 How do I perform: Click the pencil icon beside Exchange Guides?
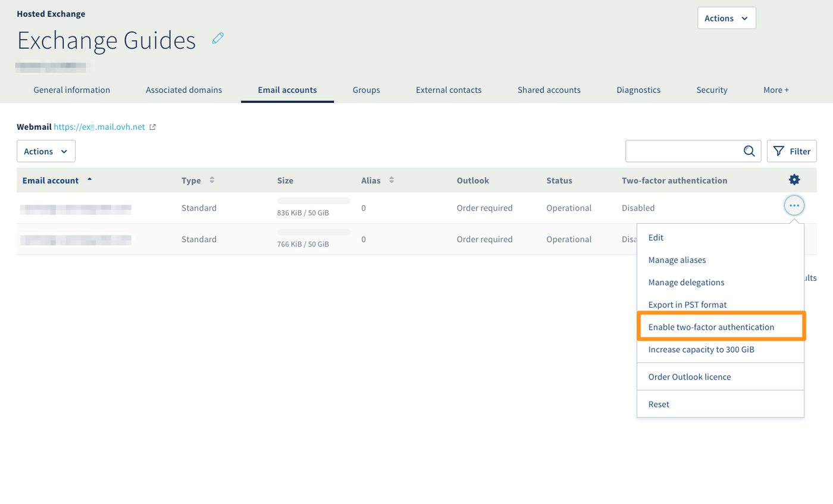point(218,39)
